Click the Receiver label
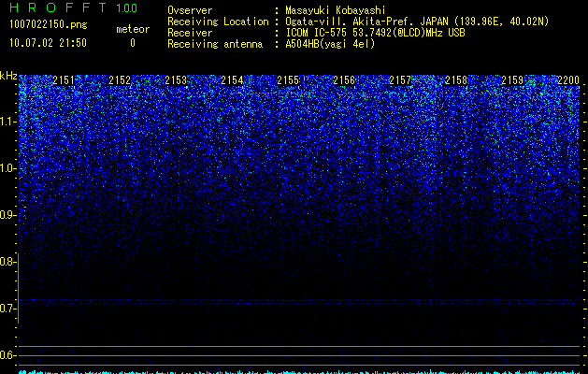Image resolution: width=588 pixels, height=374 pixels. [x=190, y=33]
